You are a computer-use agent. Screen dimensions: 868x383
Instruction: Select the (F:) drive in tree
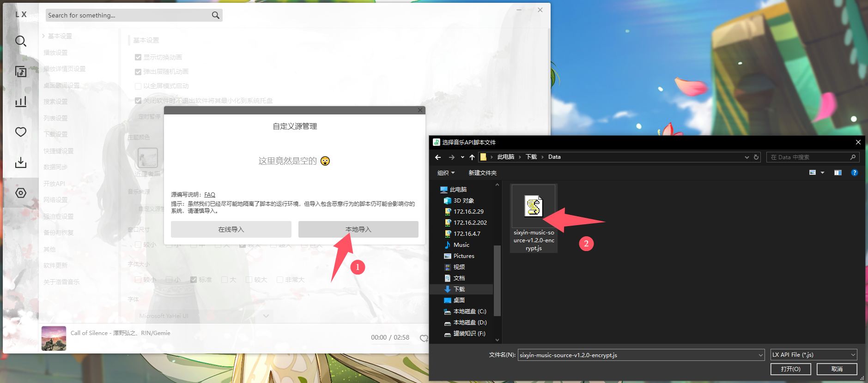469,334
